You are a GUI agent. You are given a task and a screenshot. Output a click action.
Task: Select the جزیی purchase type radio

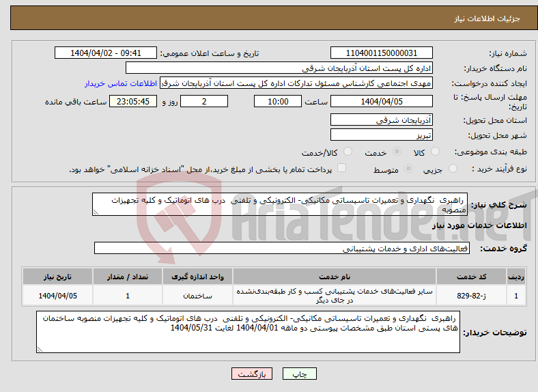[x=453, y=168]
